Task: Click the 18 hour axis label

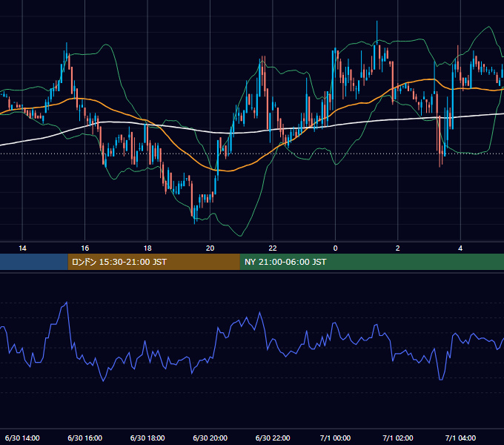Action: pyautogui.click(x=147, y=248)
